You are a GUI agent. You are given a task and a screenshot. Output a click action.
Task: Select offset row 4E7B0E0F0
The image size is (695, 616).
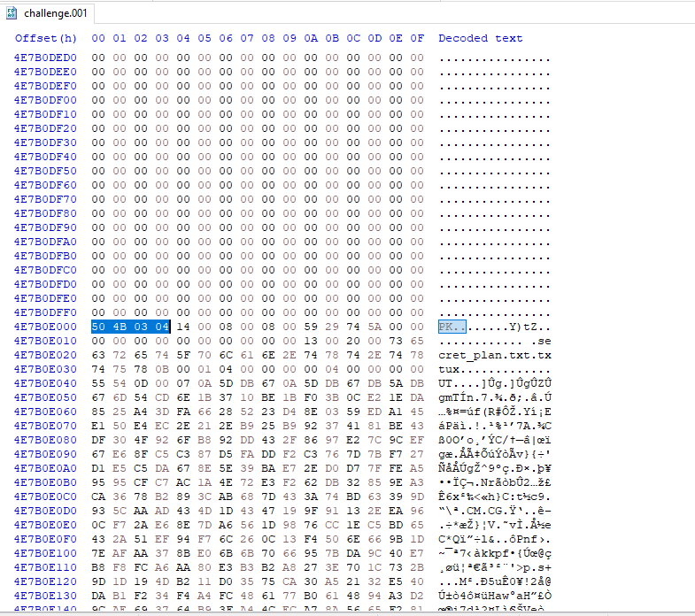pyautogui.click(x=45, y=540)
